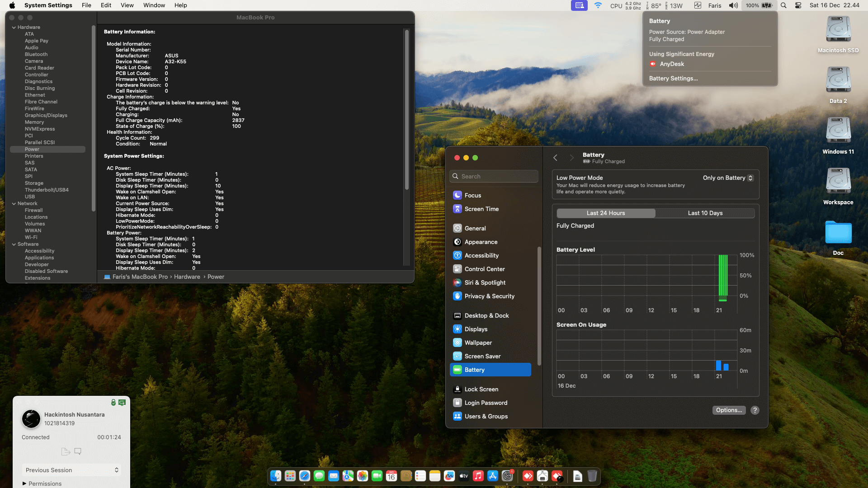Viewport: 868px width, 488px height.
Task: Switch graph to Last 10 Days
Action: tap(705, 213)
